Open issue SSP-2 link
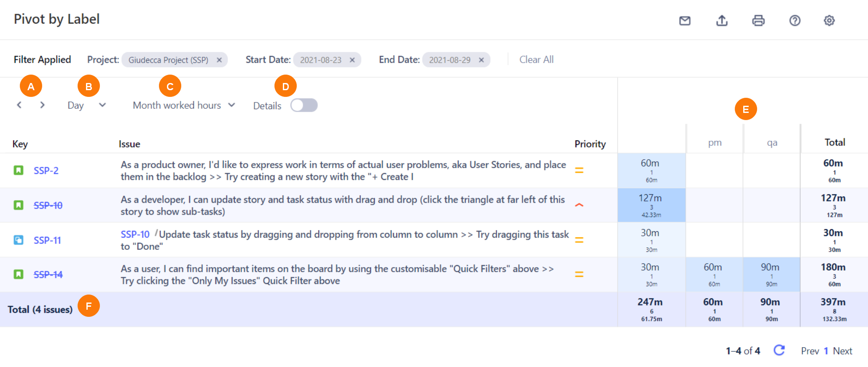This screenshot has width=868, height=367. (x=46, y=171)
